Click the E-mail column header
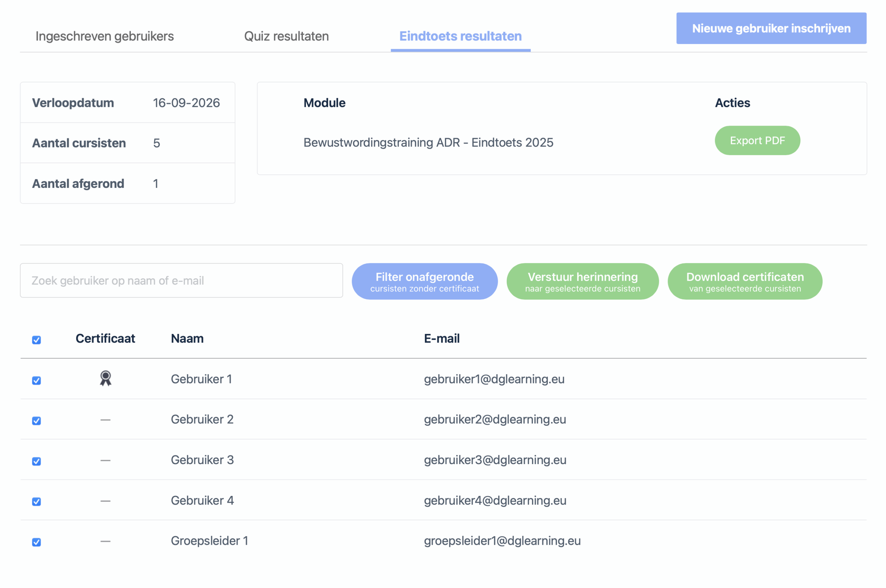 tap(442, 338)
